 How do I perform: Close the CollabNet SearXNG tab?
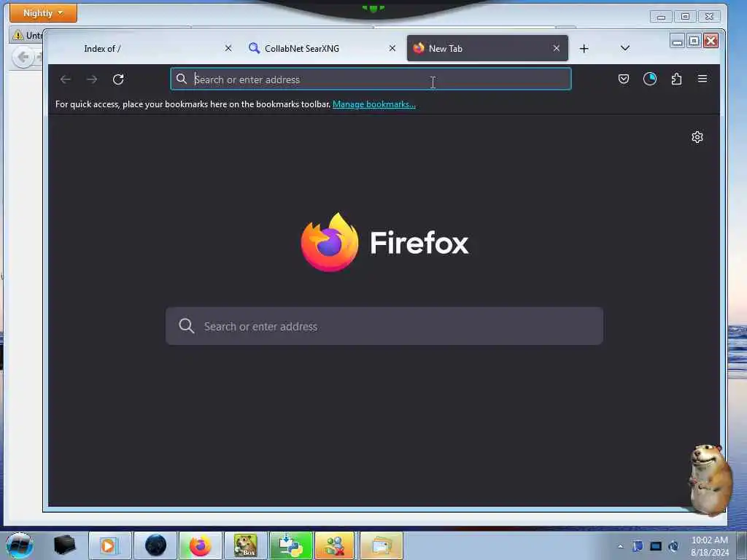pos(392,49)
